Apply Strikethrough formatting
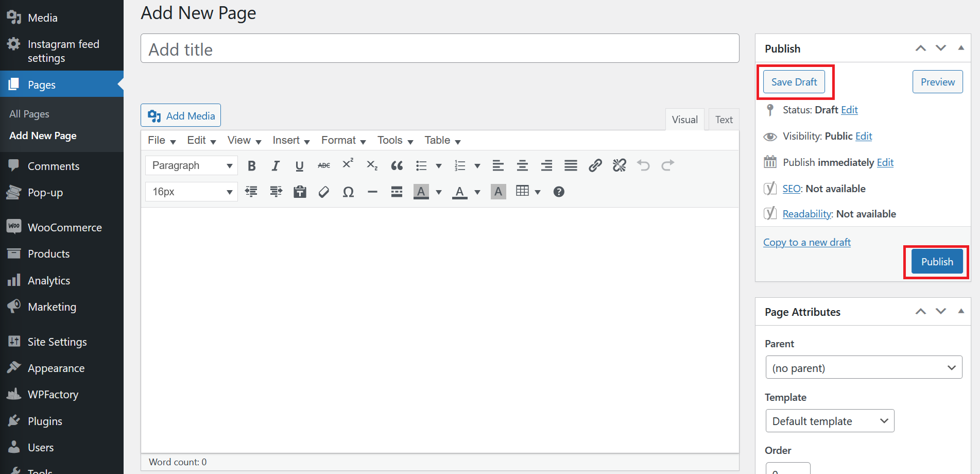This screenshot has height=474, width=980. pyautogui.click(x=324, y=165)
